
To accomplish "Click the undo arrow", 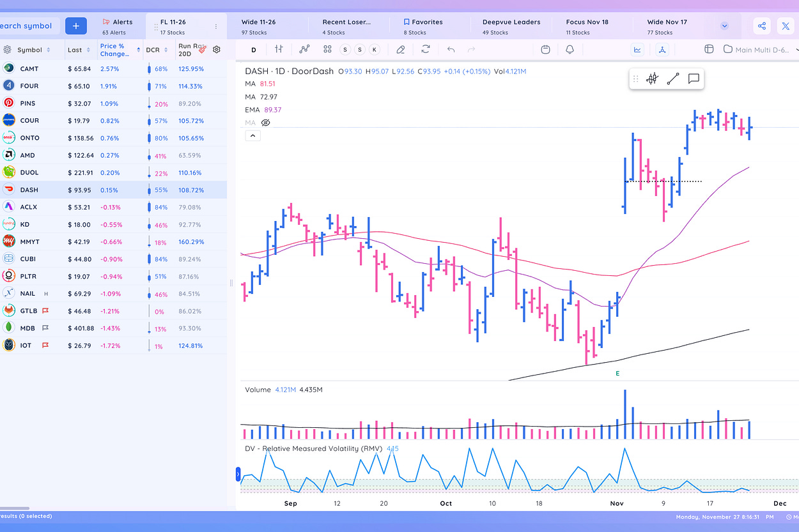I will pyautogui.click(x=451, y=49).
